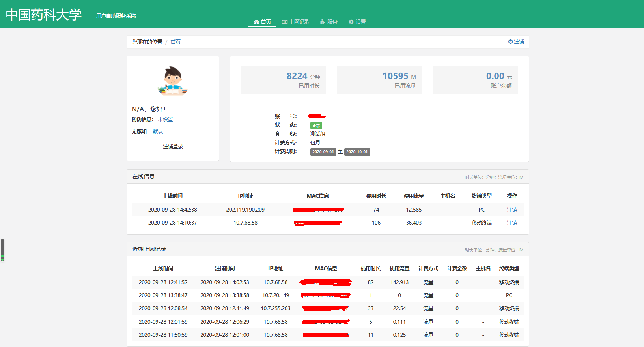Open the 上网记录 navigation tab
Image resolution: width=644 pixels, height=347 pixels.
click(x=299, y=22)
